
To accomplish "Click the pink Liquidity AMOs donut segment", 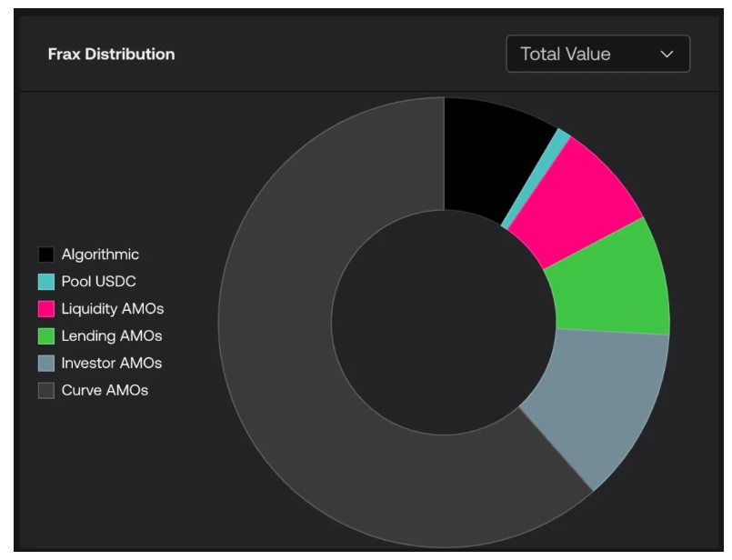I will [x=579, y=201].
